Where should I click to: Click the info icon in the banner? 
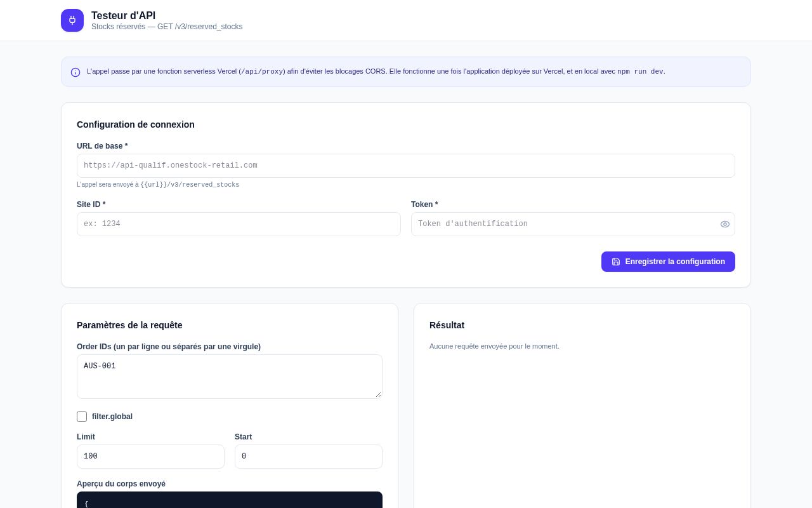coord(75,72)
